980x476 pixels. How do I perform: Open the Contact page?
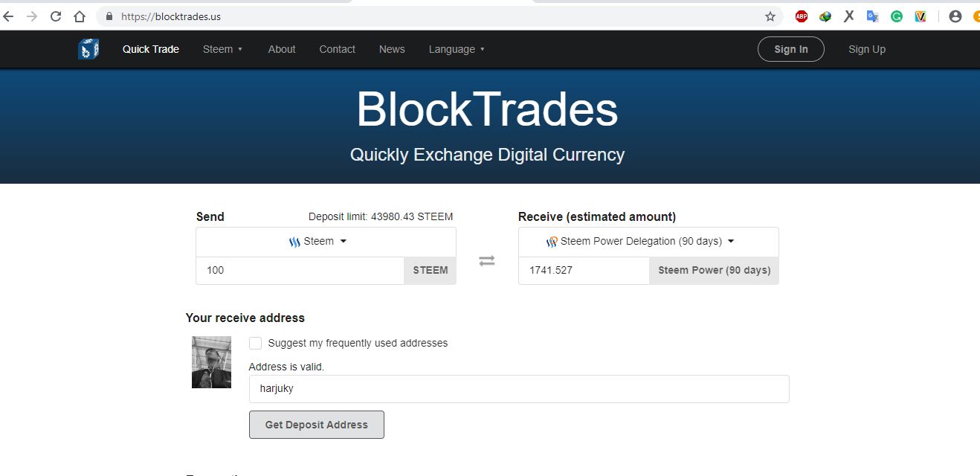coord(337,49)
